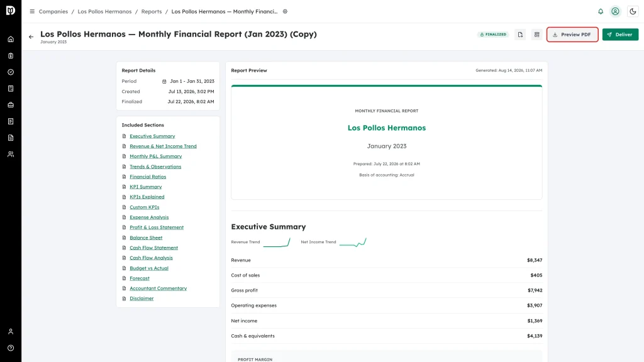Click the duplicate report file icon
Screen dimensions: 644x362
tap(520, 35)
